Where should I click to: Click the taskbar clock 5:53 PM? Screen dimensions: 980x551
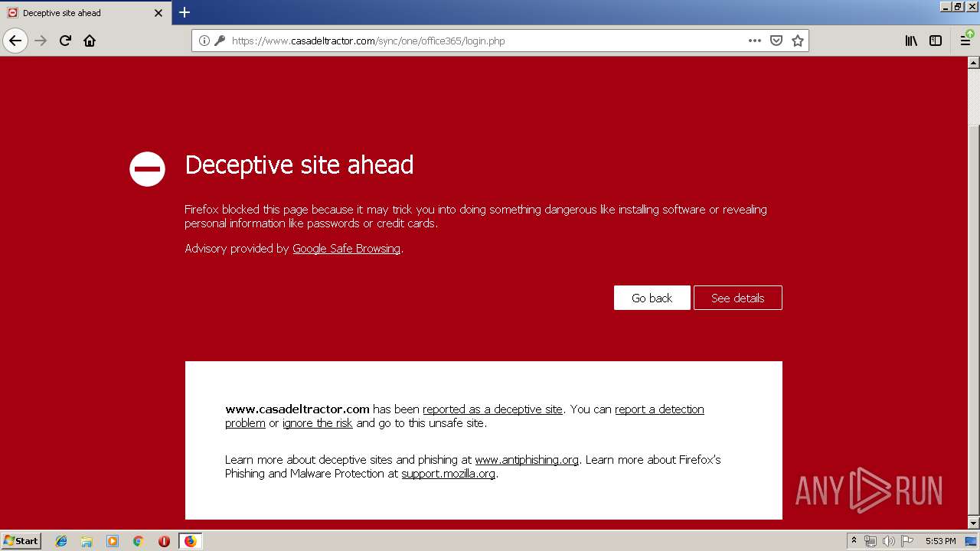click(940, 541)
